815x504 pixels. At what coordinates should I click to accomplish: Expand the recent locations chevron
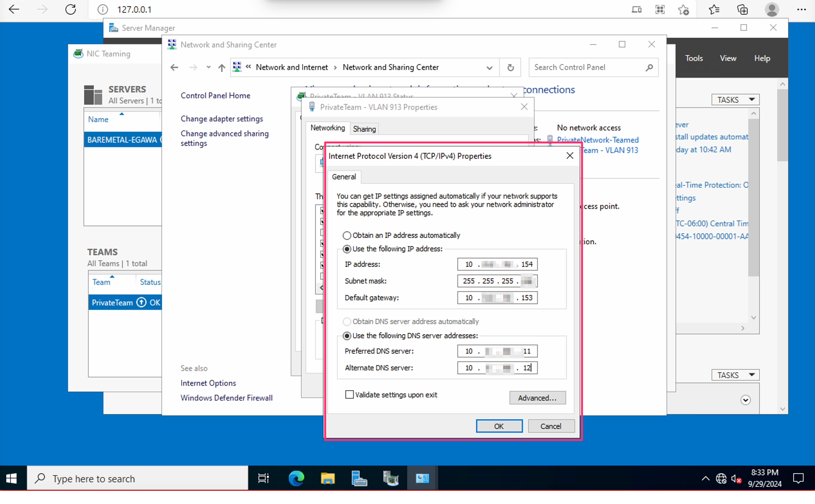[208, 67]
